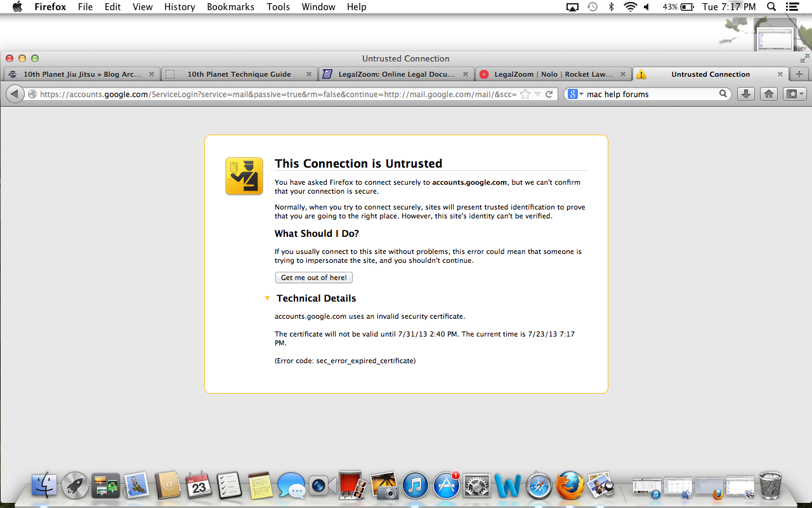Close the Untrusted Connection tab
This screenshot has width=812, height=508.
[780, 74]
